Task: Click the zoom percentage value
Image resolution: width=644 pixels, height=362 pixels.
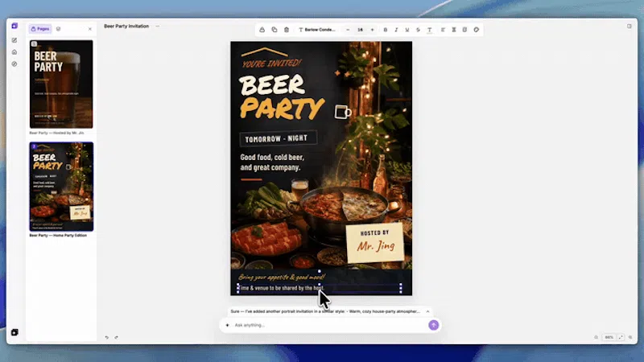Action: [609, 337]
